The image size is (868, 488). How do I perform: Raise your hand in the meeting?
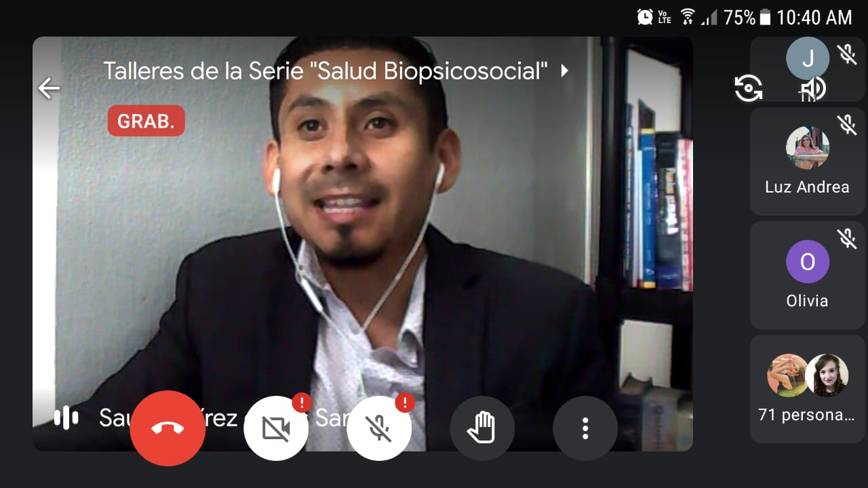(x=482, y=428)
